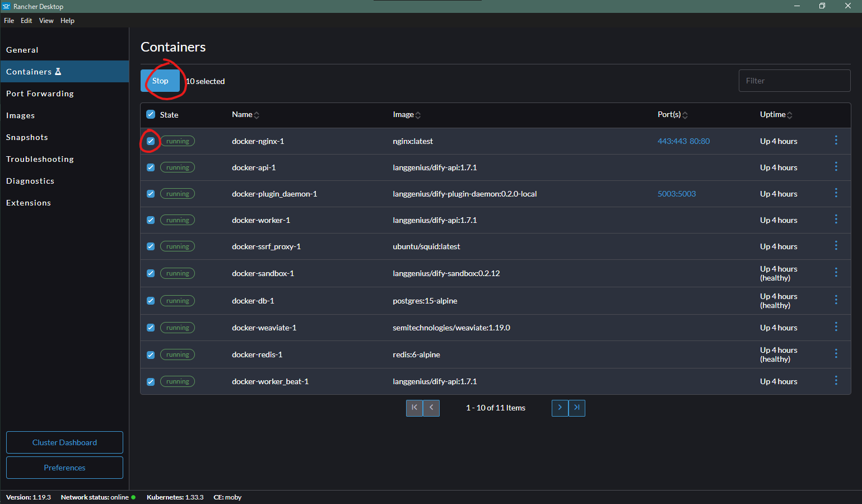
Task: Open the File menu
Action: click(x=9, y=21)
